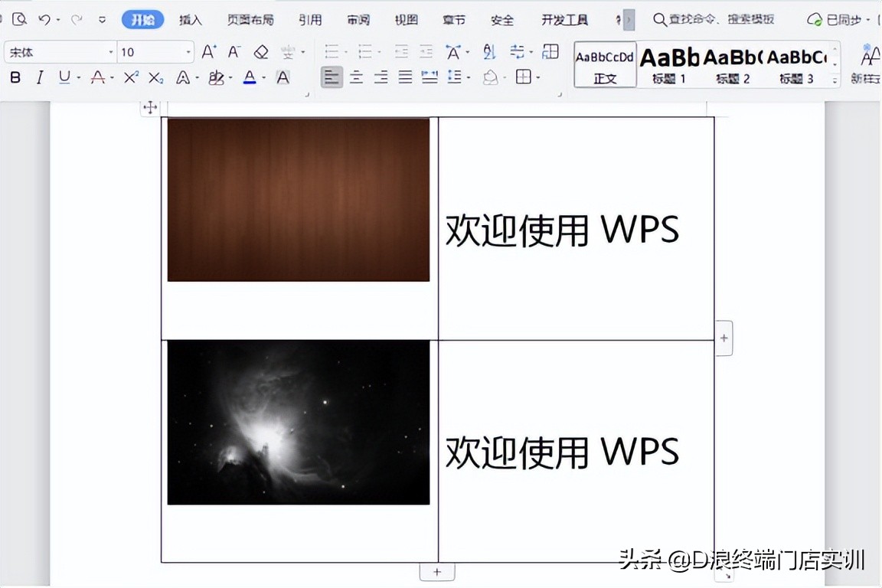This screenshot has height=588, width=882.
Task: Switch to the 插入 ribbon tab
Action: (x=190, y=20)
